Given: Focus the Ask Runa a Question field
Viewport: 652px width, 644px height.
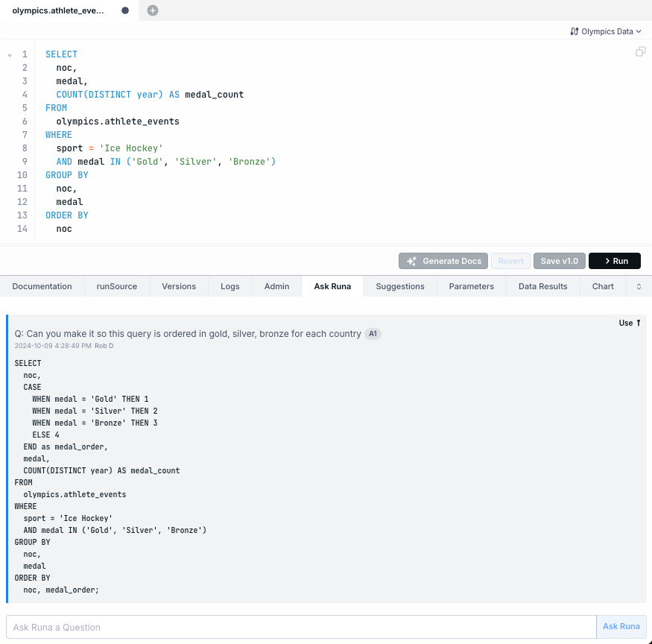Looking at the screenshot, I should click(301, 627).
